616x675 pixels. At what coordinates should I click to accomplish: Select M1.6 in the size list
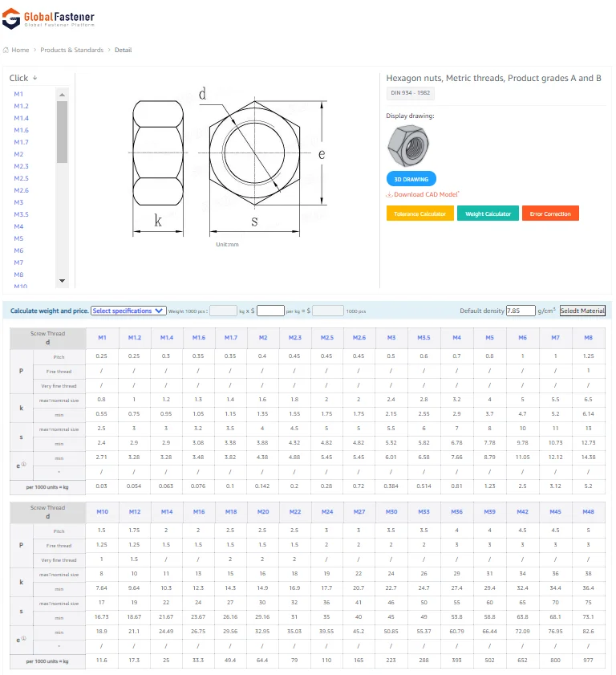pos(21,130)
